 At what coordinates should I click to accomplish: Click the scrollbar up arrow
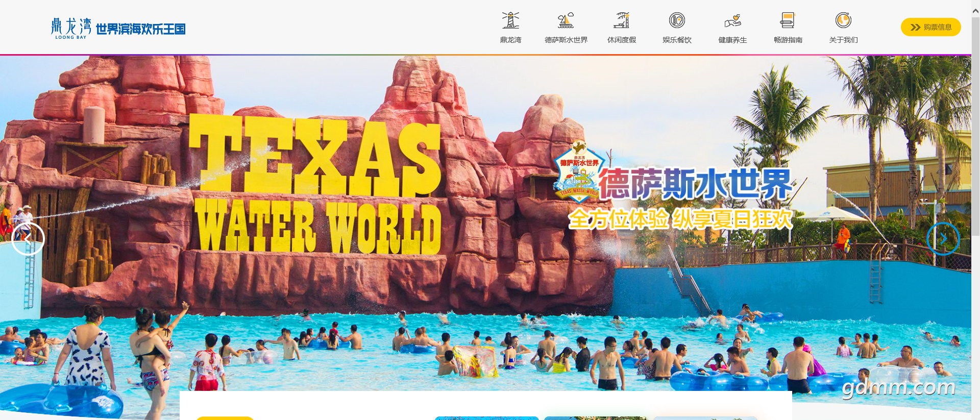975,10
